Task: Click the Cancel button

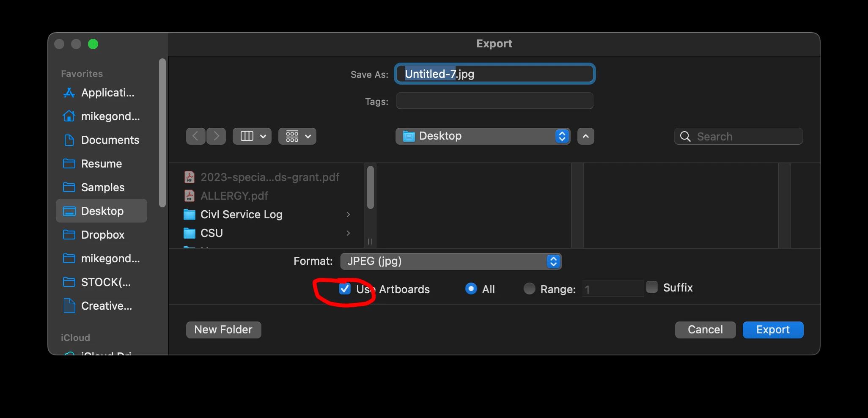Action: pos(705,330)
